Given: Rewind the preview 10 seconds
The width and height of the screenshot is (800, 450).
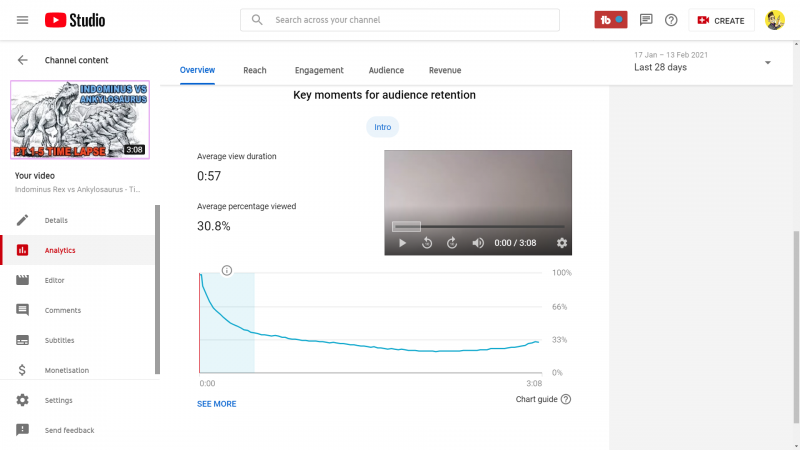Looking at the screenshot, I should (427, 243).
